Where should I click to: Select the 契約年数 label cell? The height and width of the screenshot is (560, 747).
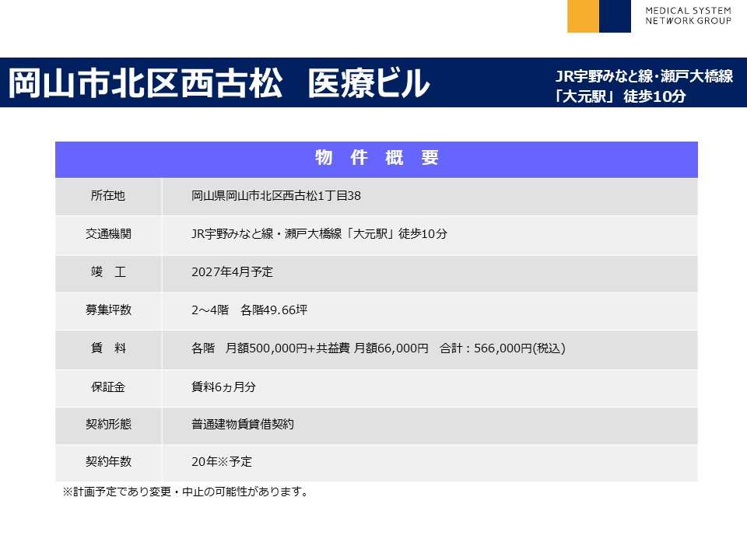pyautogui.click(x=108, y=463)
